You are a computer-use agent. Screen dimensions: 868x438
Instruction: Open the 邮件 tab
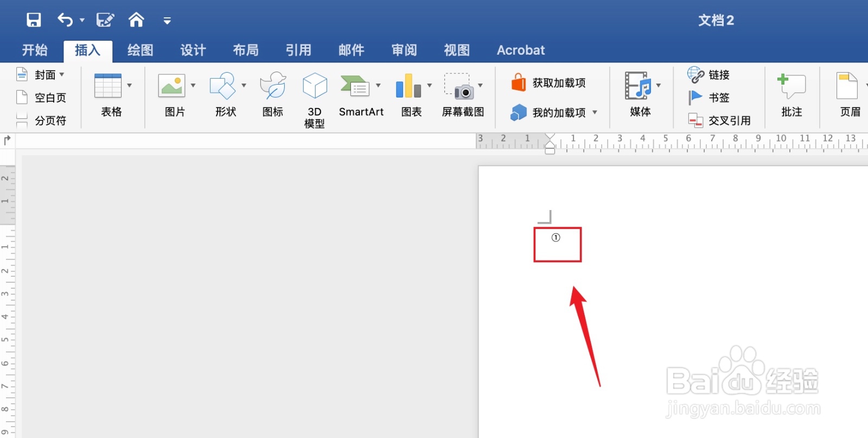pos(352,50)
